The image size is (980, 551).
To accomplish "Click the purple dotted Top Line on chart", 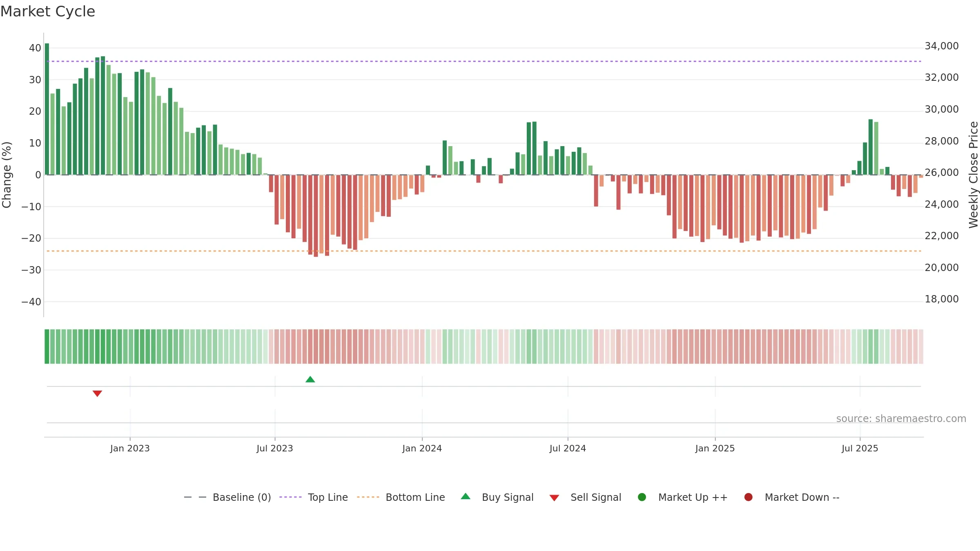I will pyautogui.click(x=484, y=61).
